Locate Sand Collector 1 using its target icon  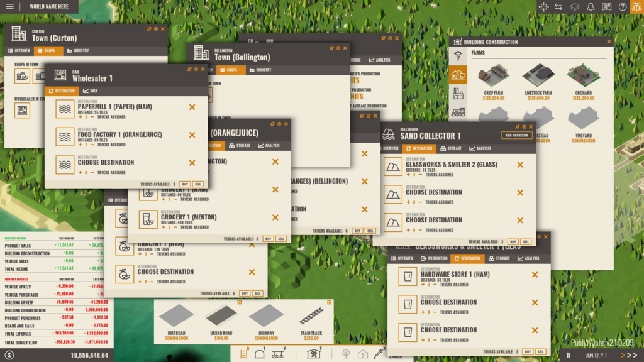click(524, 127)
